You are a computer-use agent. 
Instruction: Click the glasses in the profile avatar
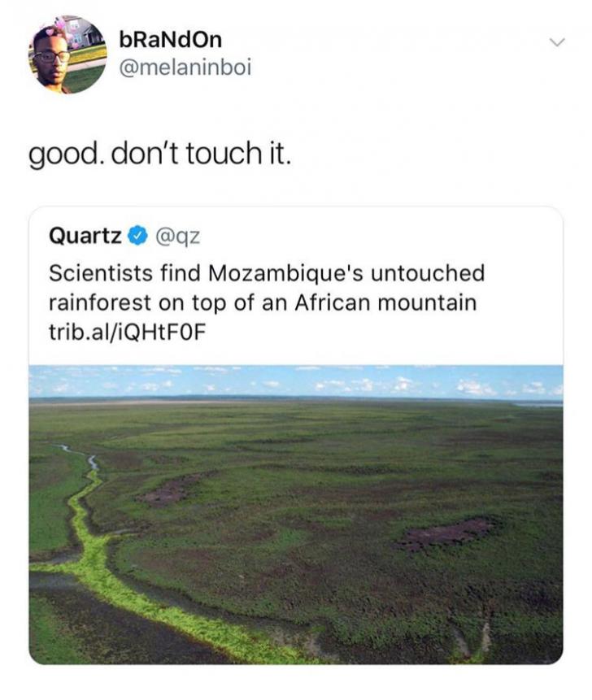(52, 57)
